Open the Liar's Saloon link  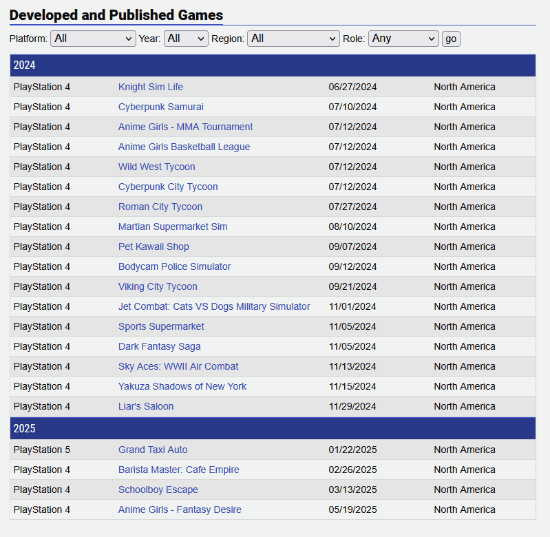146,407
